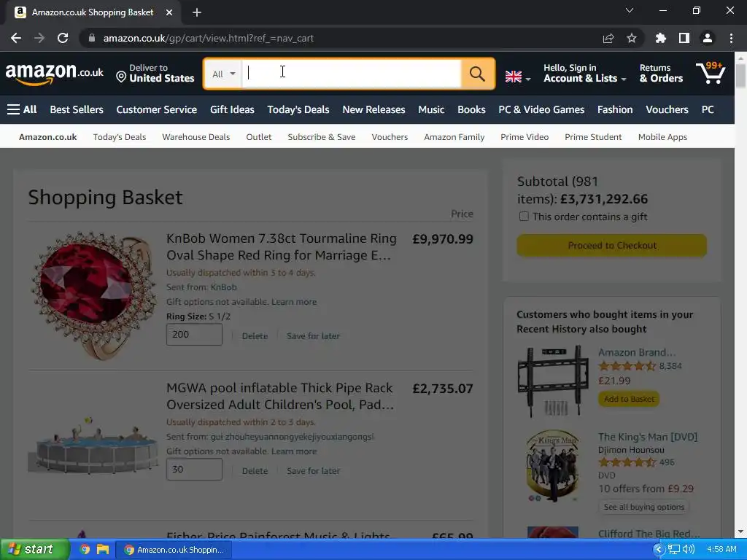Image resolution: width=747 pixels, height=560 pixels.
Task: Reload the page with the refresh icon
Action: pyautogui.click(x=63, y=38)
